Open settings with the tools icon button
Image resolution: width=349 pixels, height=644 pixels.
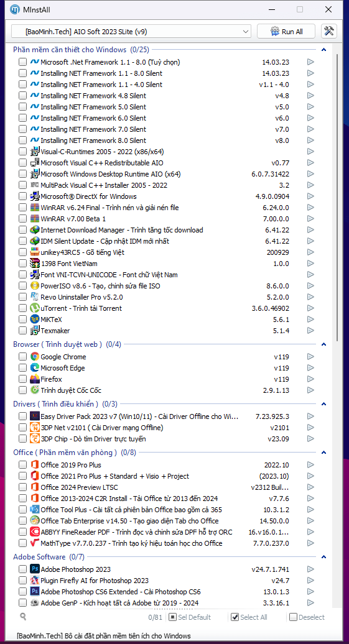tap(329, 31)
